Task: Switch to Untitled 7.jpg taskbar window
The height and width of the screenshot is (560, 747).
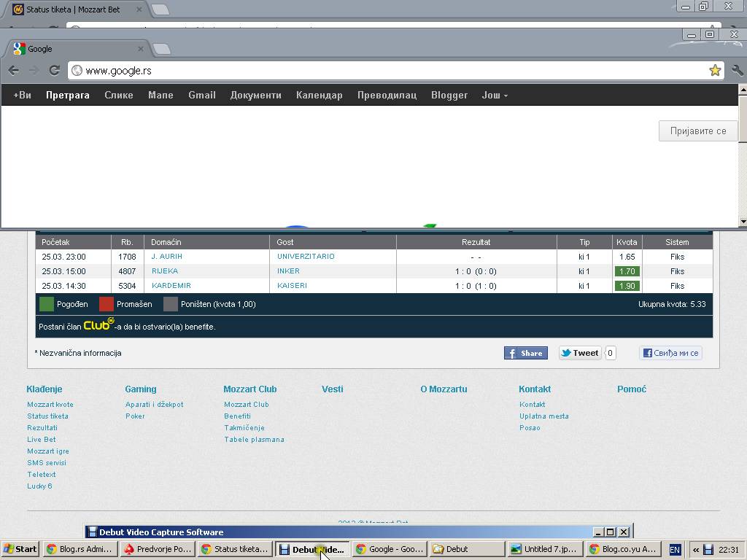Action: click(x=543, y=549)
